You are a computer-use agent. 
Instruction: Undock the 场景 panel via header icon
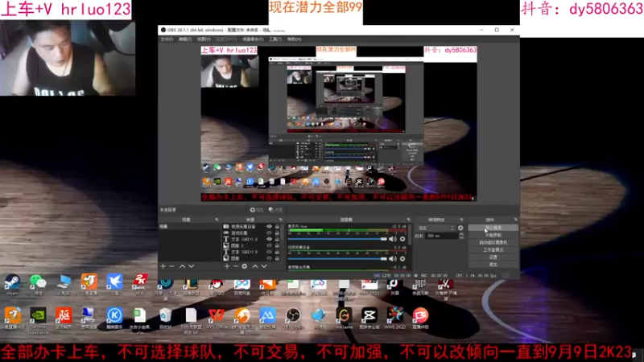point(217,220)
